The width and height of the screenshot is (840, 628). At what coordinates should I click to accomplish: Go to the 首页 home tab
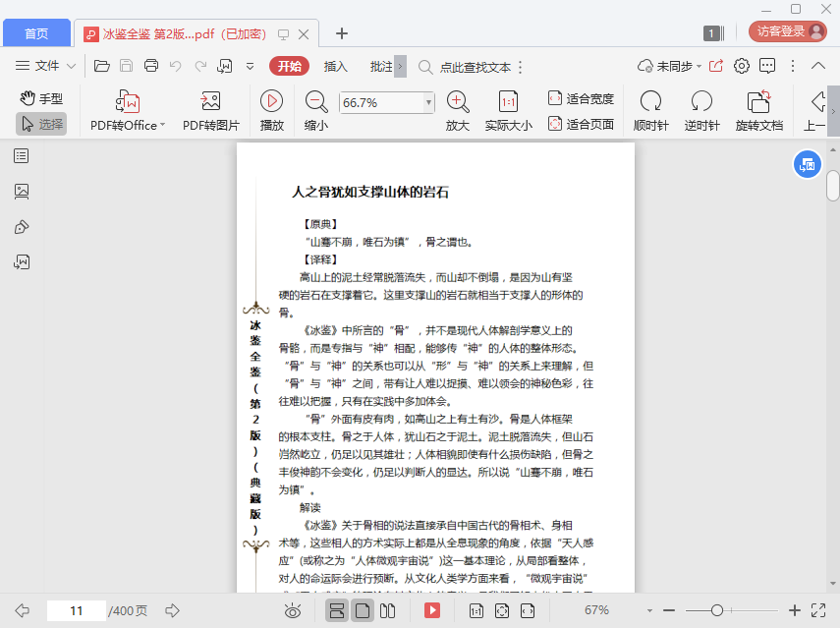click(36, 33)
